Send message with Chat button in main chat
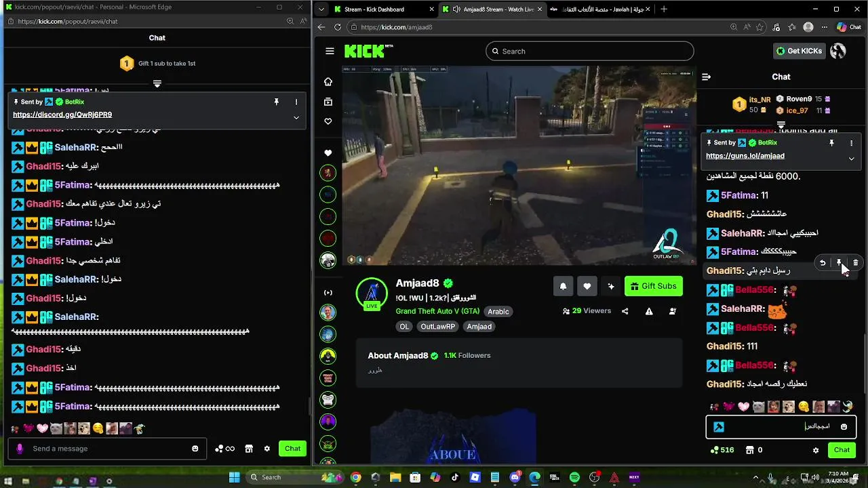 point(842,450)
